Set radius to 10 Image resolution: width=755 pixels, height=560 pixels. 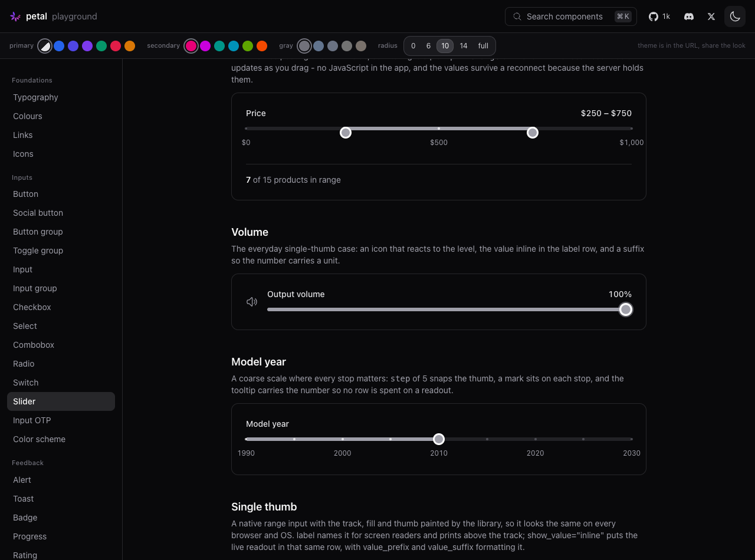click(x=445, y=46)
